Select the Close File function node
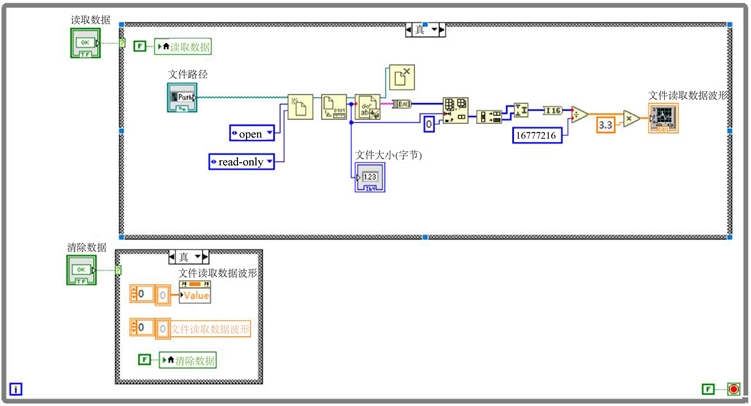Viewport: 751px width, 406px height. pos(402,76)
